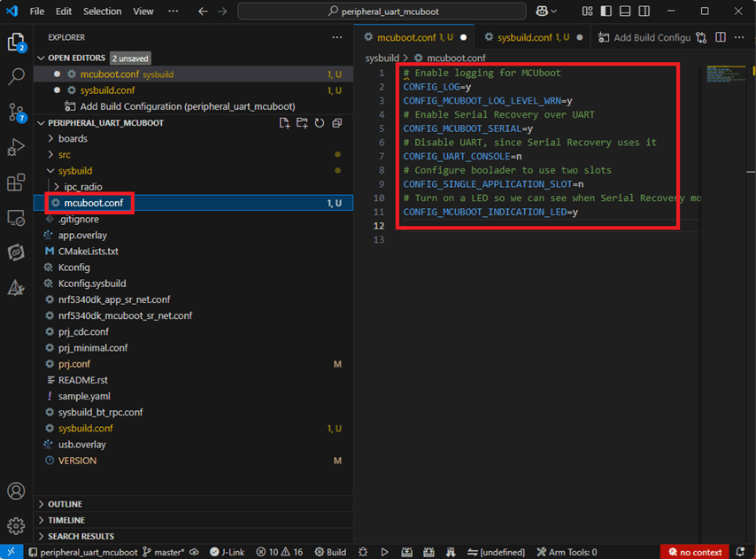Open the Remote Explorer view

[x=16, y=218]
